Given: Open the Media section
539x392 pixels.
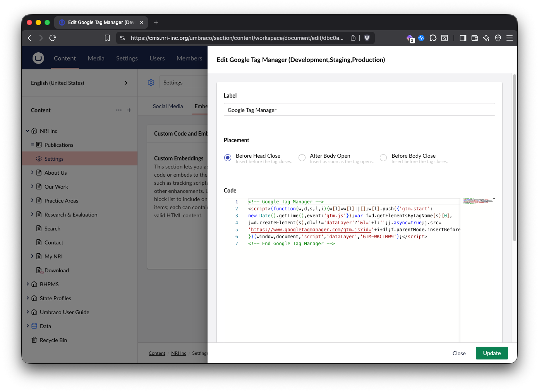Looking at the screenshot, I should tap(96, 58).
